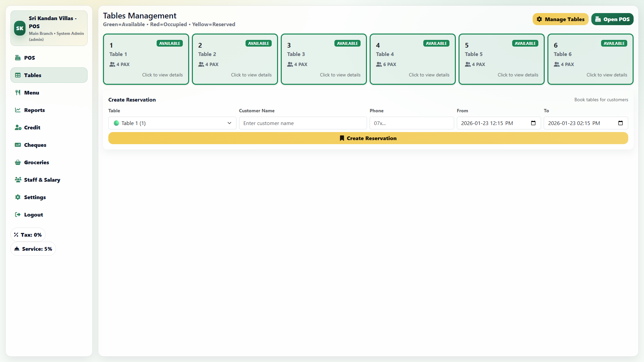Click into the Customer Name field
This screenshot has width=644, height=362.
pyautogui.click(x=303, y=123)
